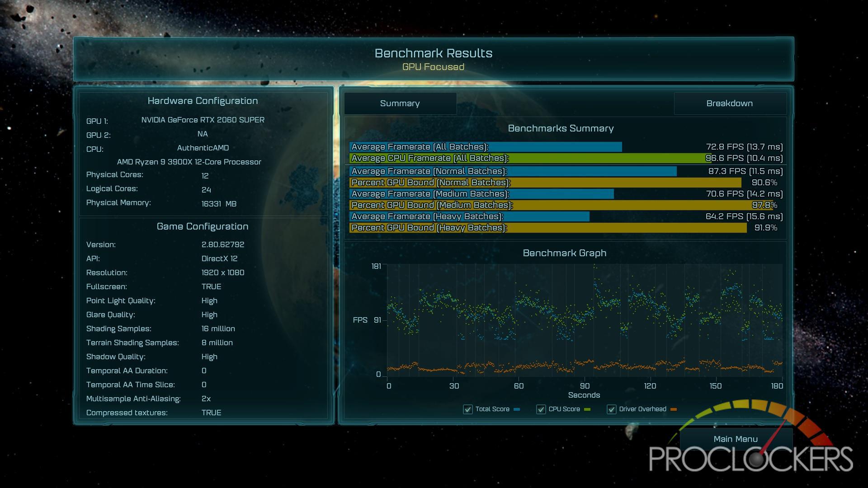Click the Point Light Quality value 'High'
This screenshot has width=868, height=488.
209,300
